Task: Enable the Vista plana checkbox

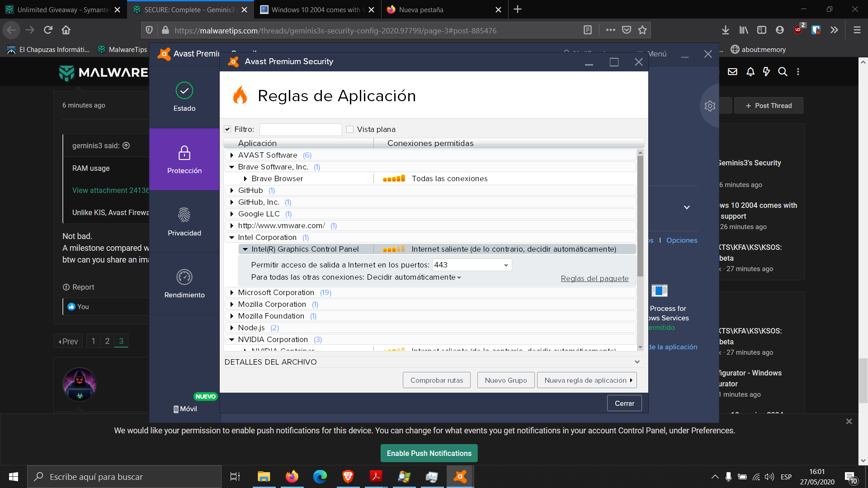Action: 350,129
